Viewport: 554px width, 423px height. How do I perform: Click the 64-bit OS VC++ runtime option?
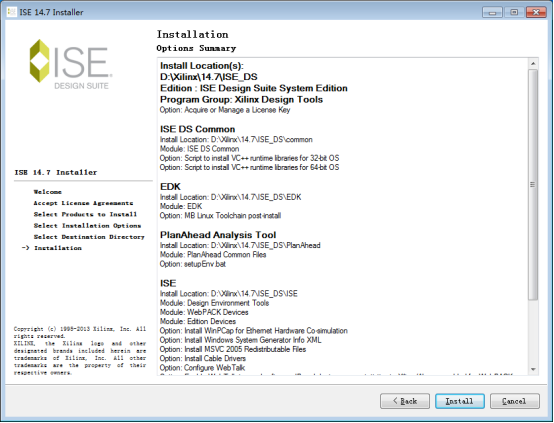click(x=249, y=167)
